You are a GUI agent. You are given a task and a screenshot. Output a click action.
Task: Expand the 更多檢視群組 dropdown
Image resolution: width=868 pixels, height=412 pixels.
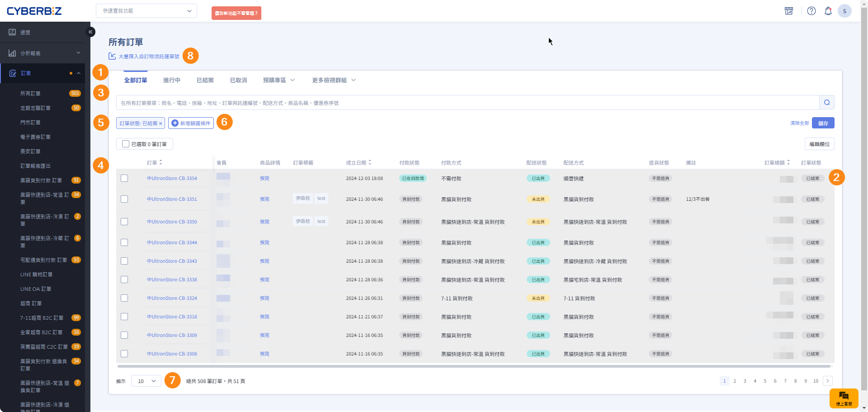[334, 80]
